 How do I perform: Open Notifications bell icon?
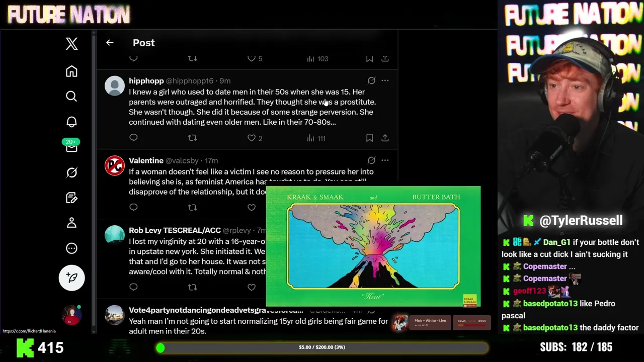pyautogui.click(x=71, y=122)
